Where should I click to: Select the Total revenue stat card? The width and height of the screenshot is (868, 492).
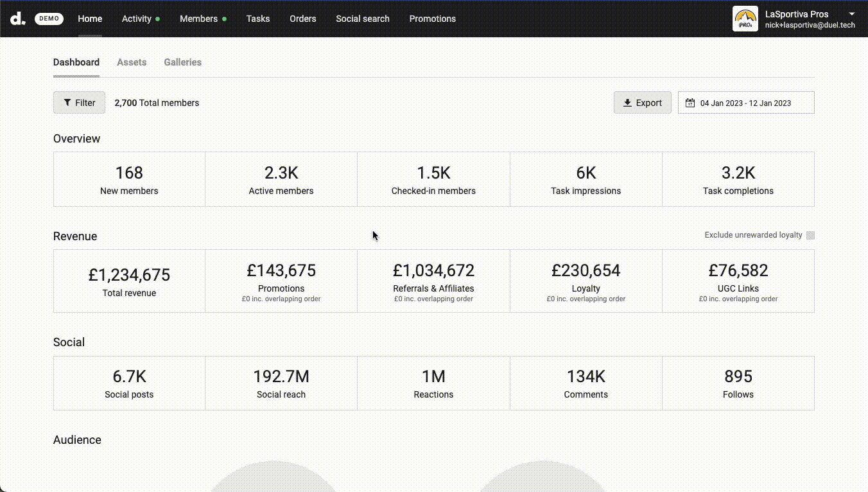[x=129, y=281]
